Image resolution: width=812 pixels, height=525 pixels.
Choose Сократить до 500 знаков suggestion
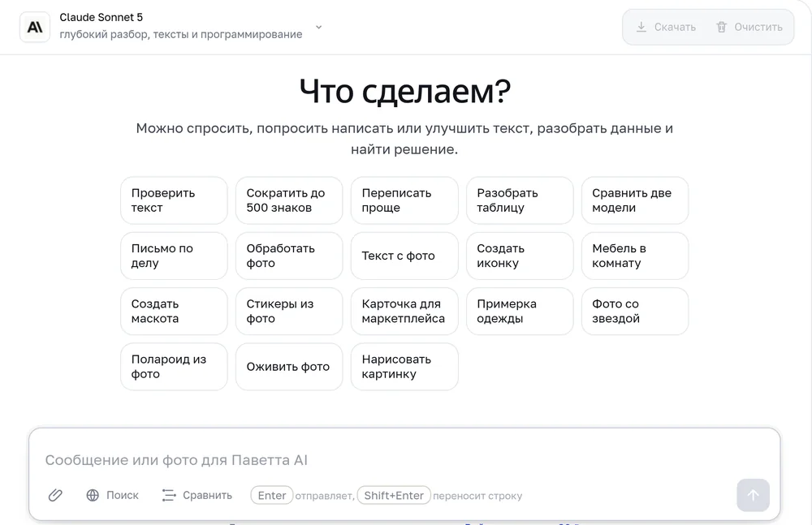pyautogui.click(x=289, y=200)
